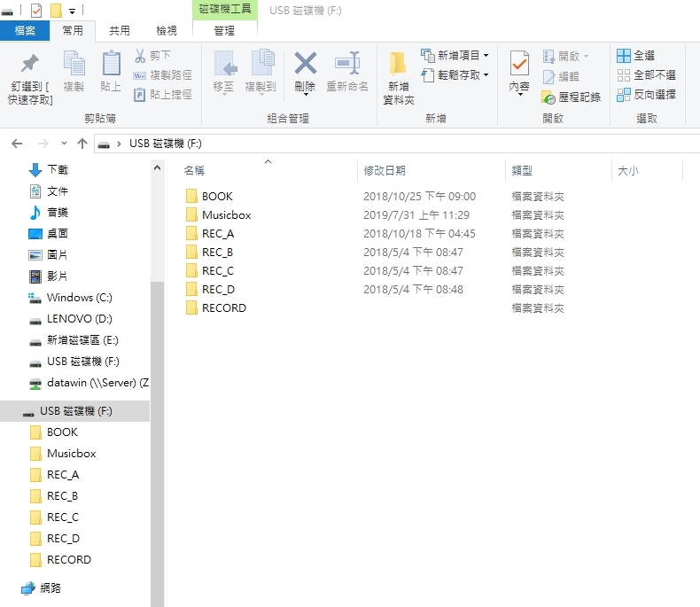Click quick access toolbar new folder icon
This screenshot has height=607, width=700.
click(x=56, y=11)
